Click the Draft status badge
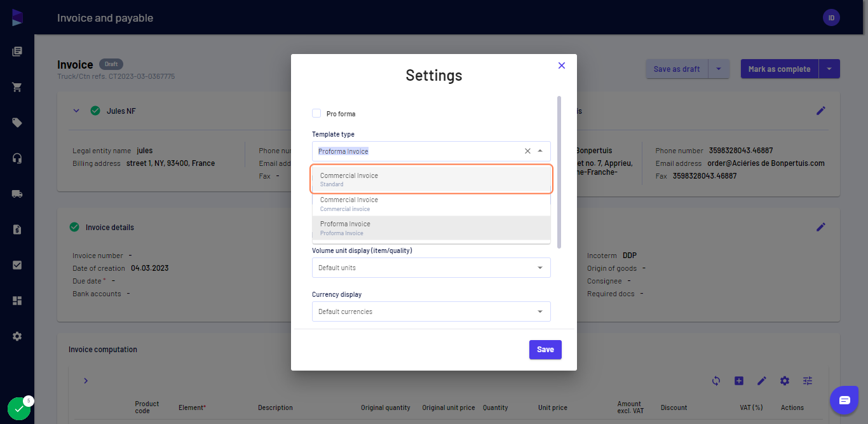 click(x=111, y=64)
